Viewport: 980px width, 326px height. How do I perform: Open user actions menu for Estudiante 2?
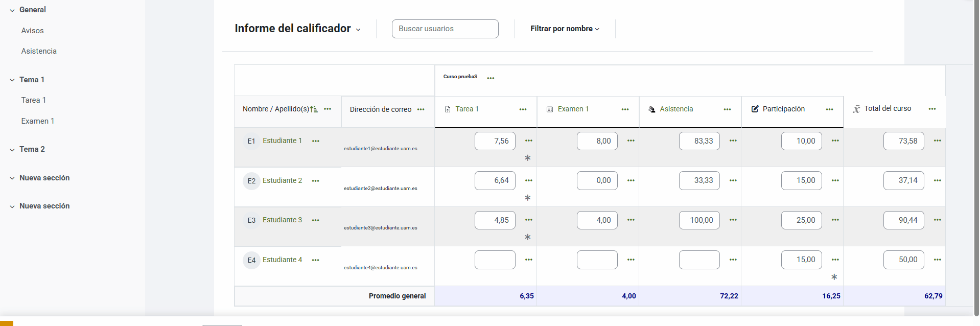316,181
